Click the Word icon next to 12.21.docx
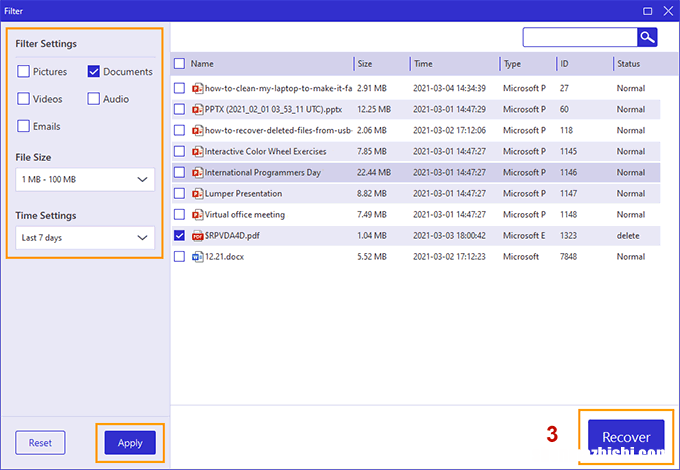This screenshot has height=470, width=680. click(197, 257)
